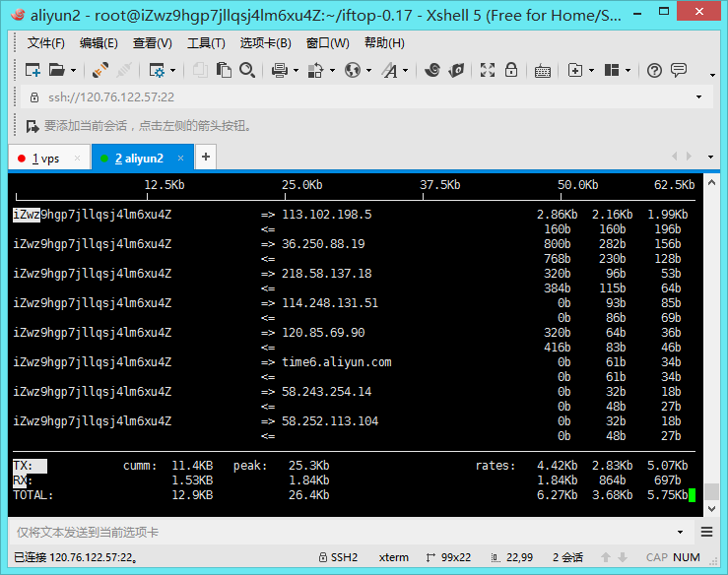Open the 选项卡(B) menu
728x575 pixels.
[265, 43]
